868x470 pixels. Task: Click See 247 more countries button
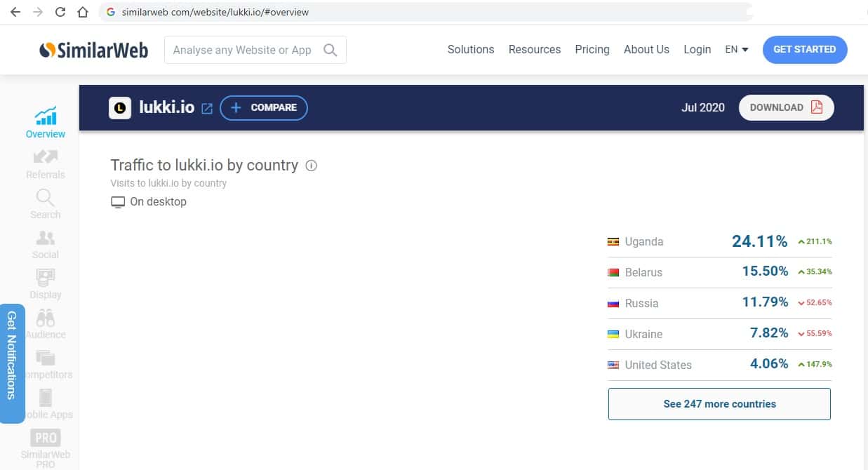[x=719, y=404]
